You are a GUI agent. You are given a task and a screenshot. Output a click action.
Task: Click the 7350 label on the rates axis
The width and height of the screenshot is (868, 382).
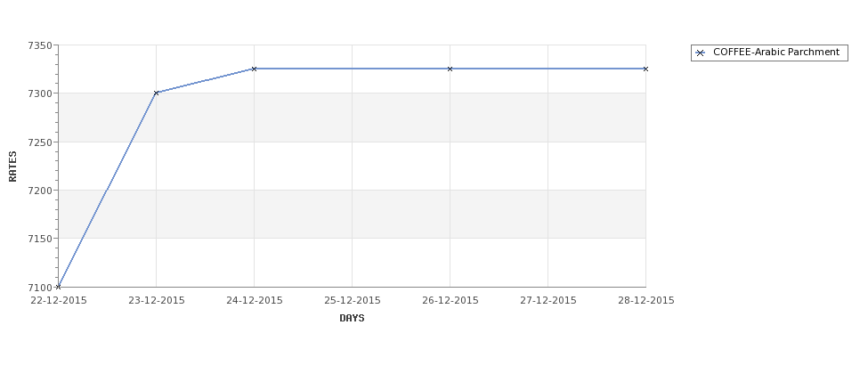click(40, 45)
